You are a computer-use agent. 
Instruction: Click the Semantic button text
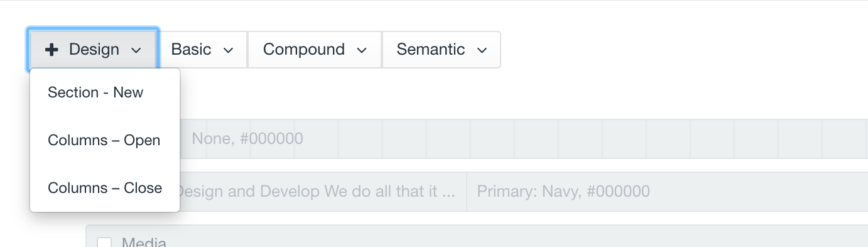click(431, 50)
